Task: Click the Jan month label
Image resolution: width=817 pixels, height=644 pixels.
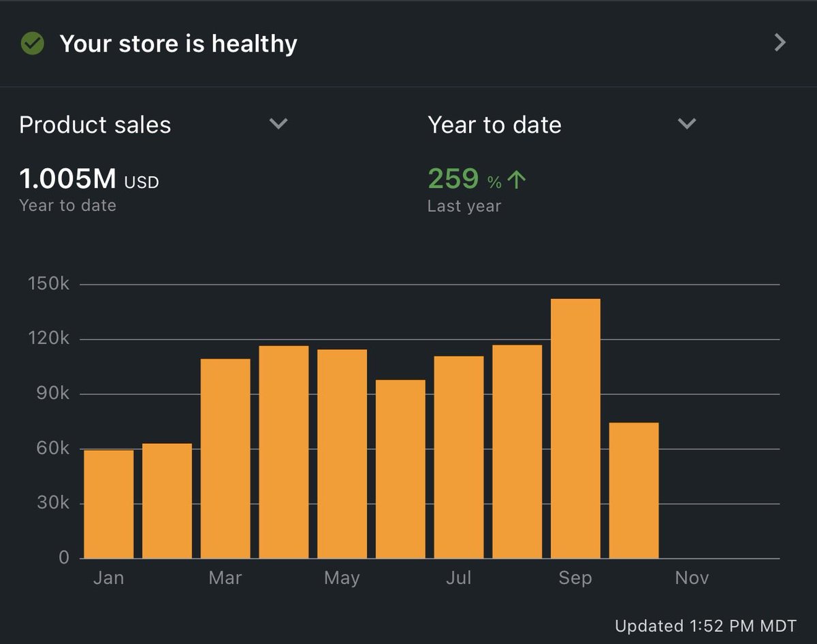Action: point(108,578)
